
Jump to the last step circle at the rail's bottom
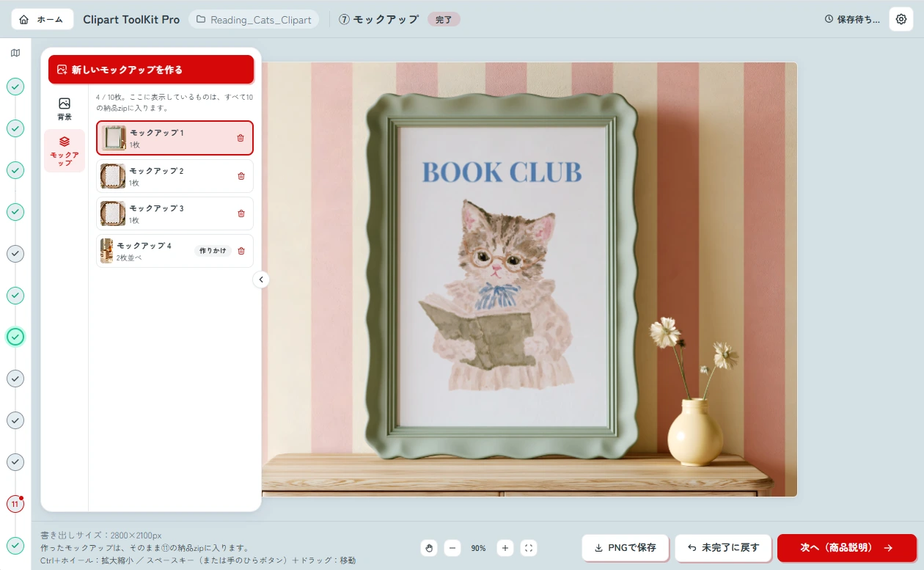15,546
